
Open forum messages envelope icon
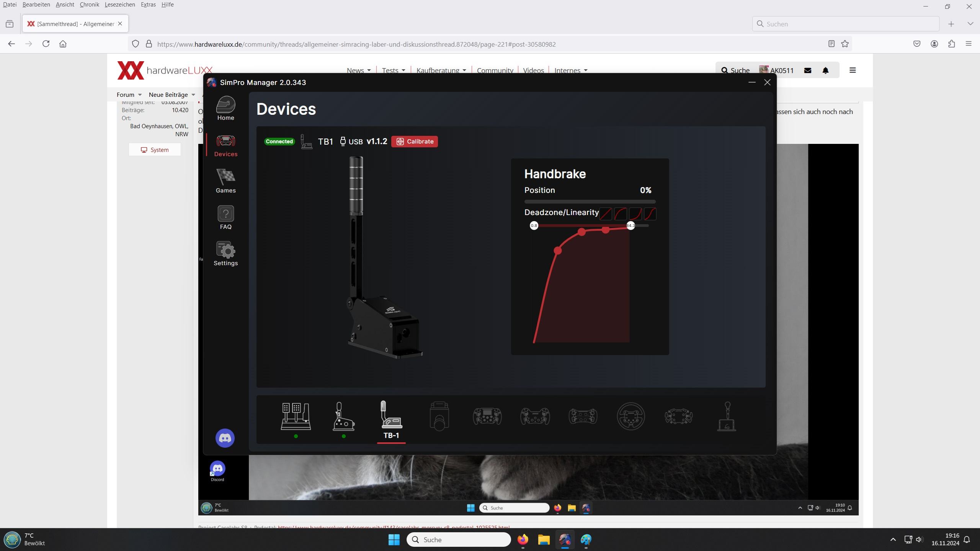click(x=808, y=70)
